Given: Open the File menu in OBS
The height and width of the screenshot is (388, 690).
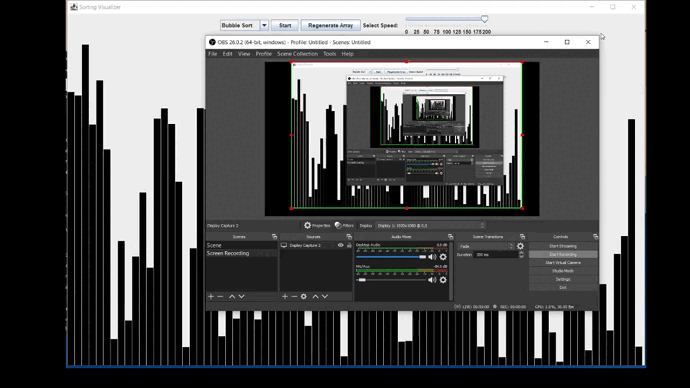Looking at the screenshot, I should click(x=213, y=54).
